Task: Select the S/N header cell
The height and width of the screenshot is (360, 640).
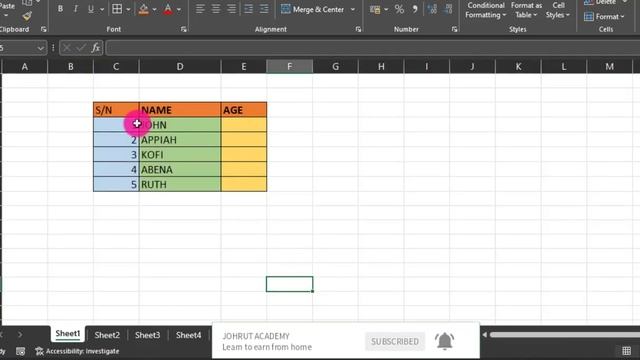Action: point(116,110)
